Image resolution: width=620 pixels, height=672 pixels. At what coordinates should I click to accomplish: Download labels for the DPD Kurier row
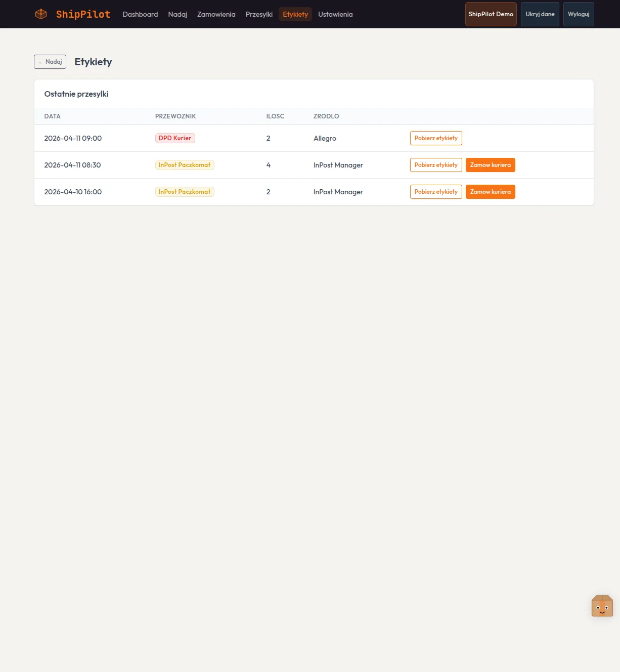(436, 138)
